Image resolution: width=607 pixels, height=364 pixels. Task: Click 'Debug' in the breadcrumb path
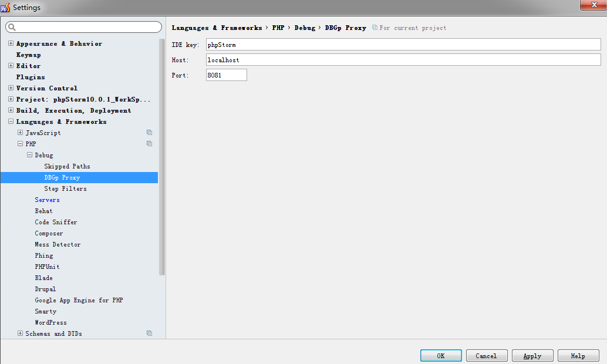point(305,28)
